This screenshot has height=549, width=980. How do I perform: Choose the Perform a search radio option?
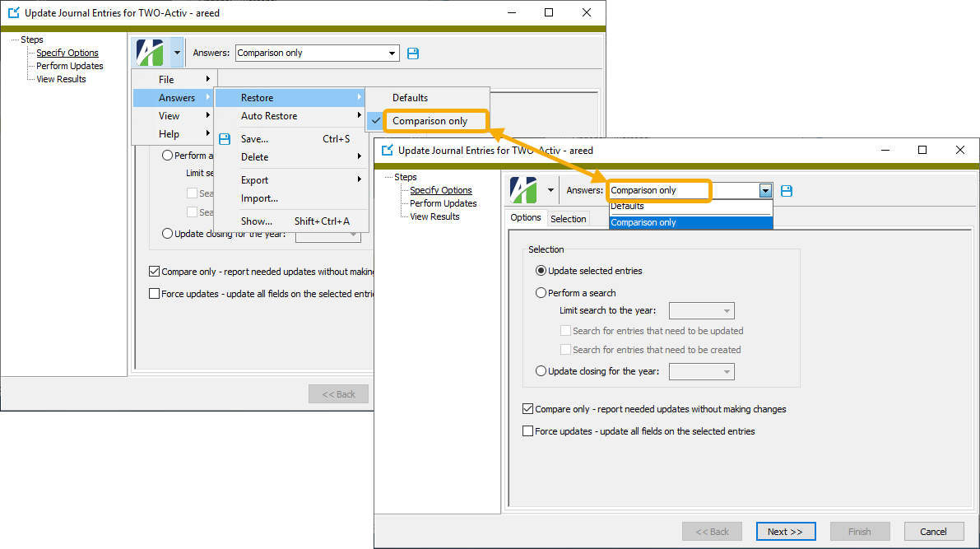coord(541,293)
